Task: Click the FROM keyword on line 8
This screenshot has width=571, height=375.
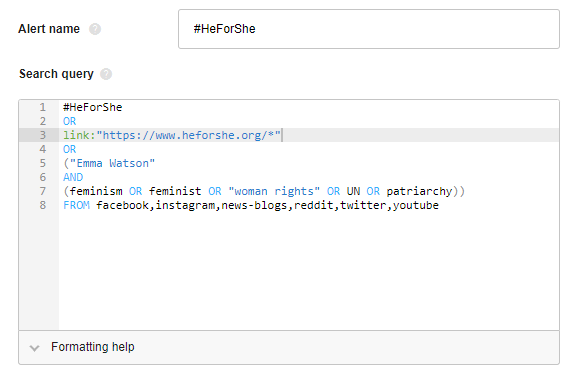Action: click(76, 205)
